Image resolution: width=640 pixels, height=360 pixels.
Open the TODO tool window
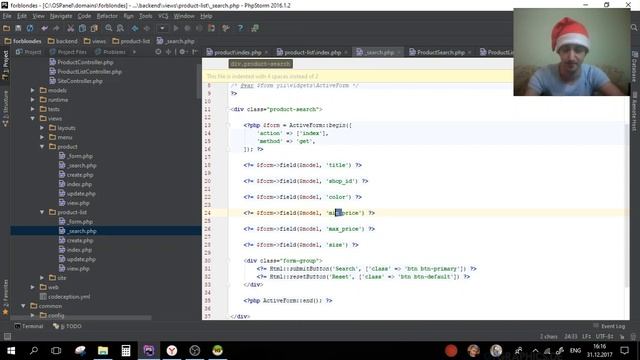(x=67, y=326)
